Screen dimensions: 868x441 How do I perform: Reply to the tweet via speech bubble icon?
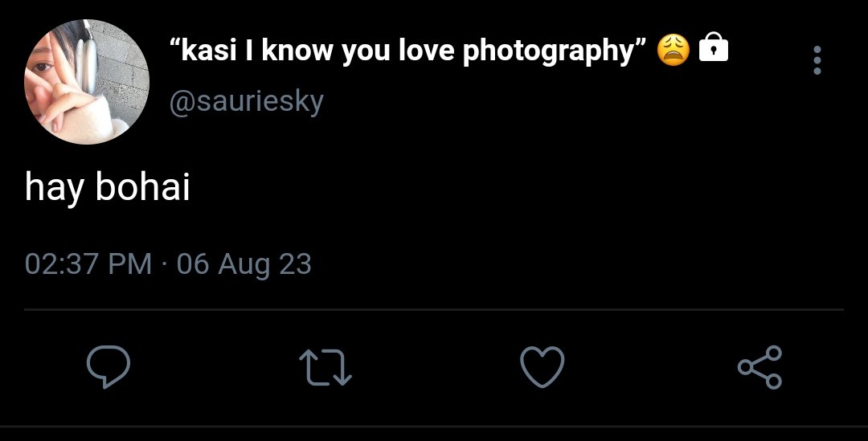coord(108,366)
